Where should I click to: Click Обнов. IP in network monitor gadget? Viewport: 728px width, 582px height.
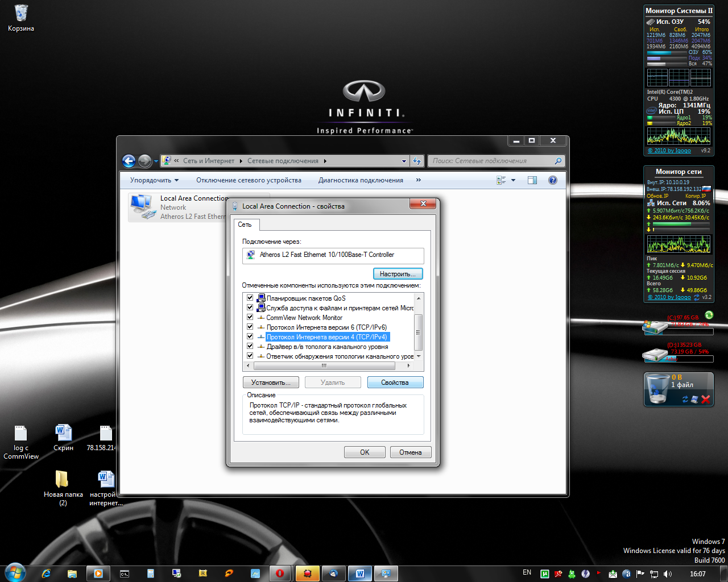pyautogui.click(x=657, y=196)
